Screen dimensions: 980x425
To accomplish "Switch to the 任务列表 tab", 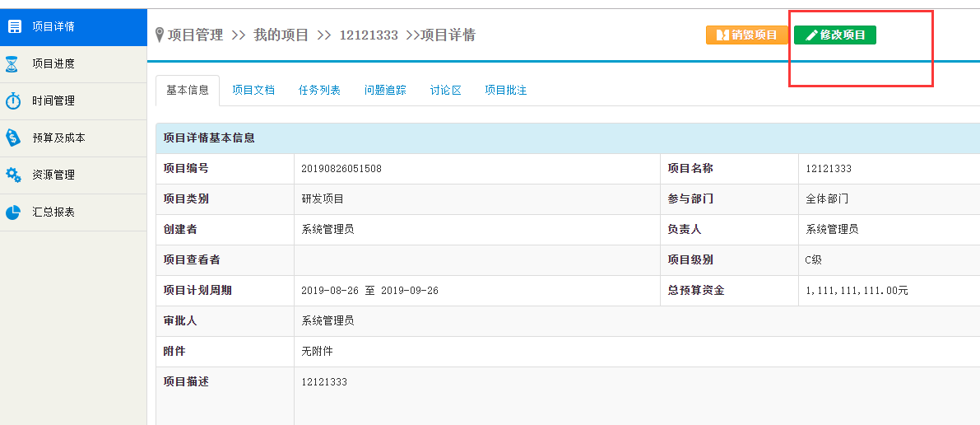I will coord(319,90).
